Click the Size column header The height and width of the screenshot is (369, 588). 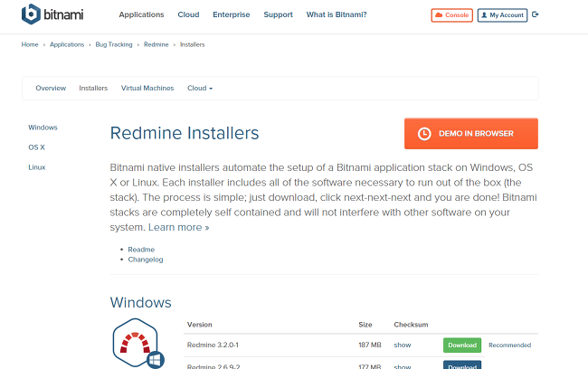[x=365, y=325]
